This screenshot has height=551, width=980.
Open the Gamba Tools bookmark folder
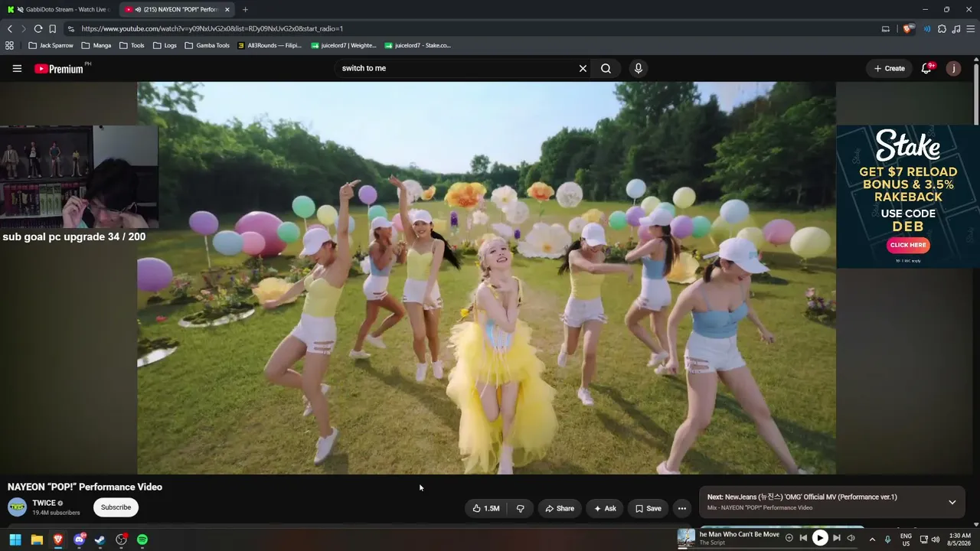[x=207, y=45]
